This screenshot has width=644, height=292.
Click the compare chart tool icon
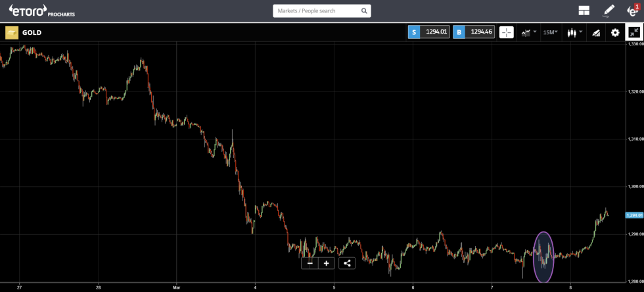(597, 32)
